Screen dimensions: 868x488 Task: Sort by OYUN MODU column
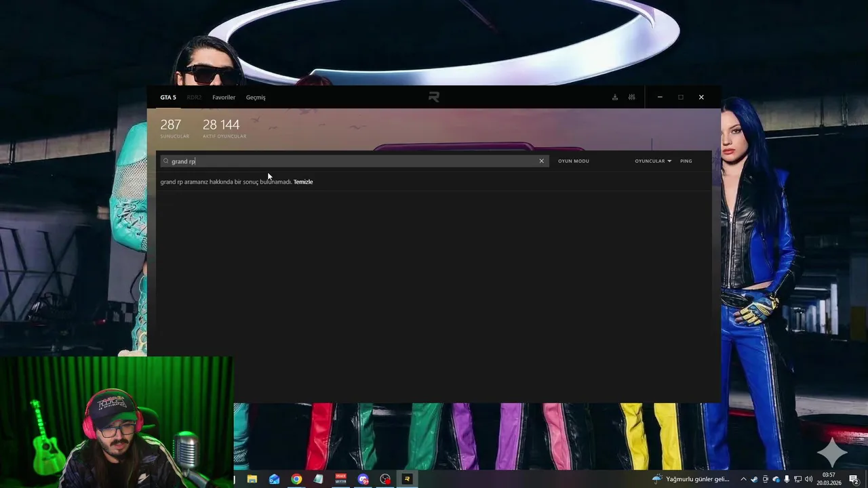click(x=574, y=161)
